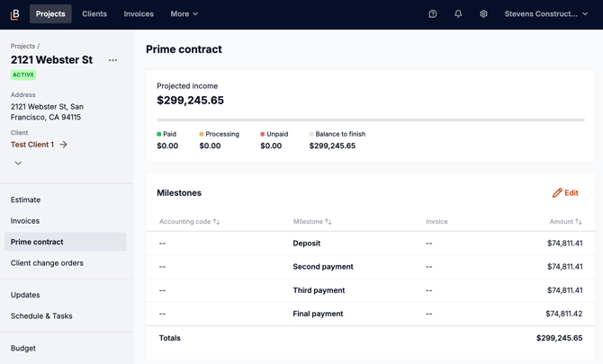Edit the milestones

coord(565,193)
